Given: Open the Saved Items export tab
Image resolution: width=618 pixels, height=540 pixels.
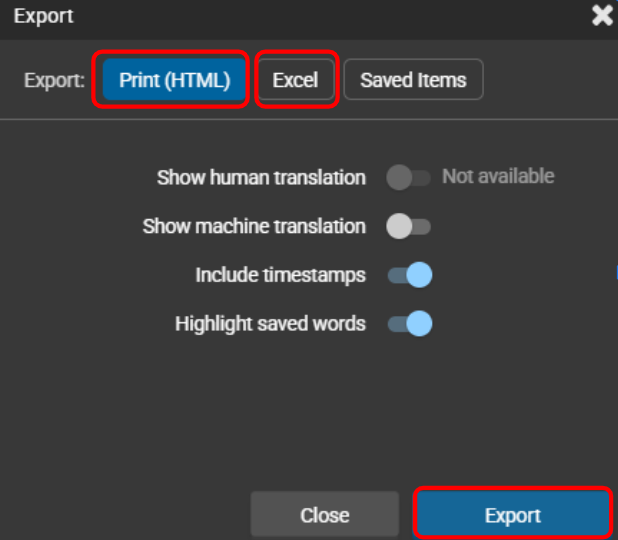Looking at the screenshot, I should click(413, 80).
